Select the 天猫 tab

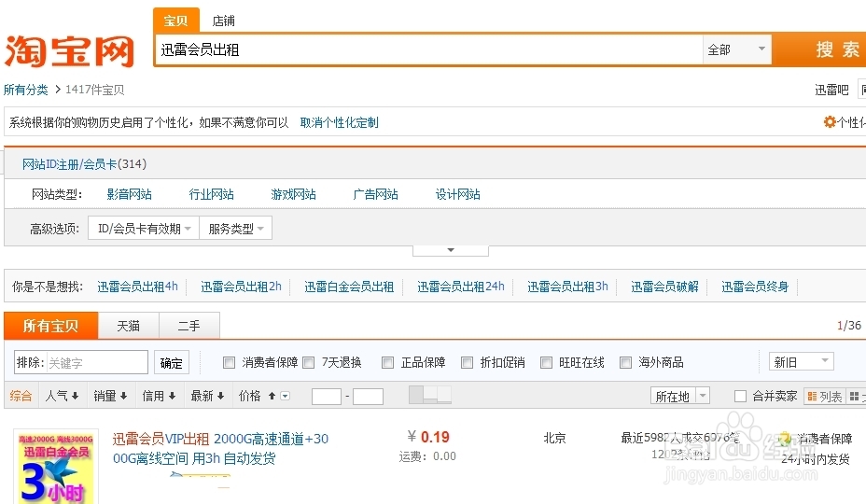128,326
